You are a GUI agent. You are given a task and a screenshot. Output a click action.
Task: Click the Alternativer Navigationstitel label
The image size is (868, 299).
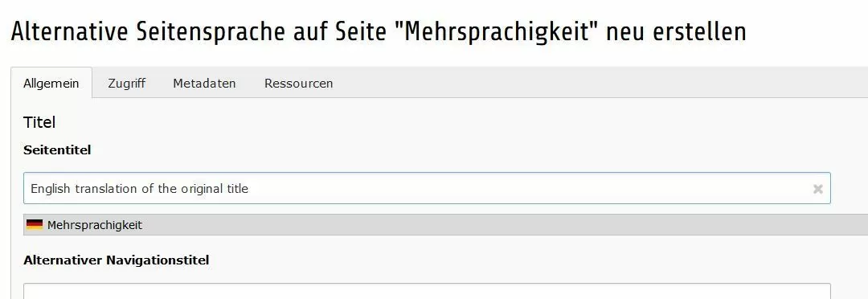pos(117,260)
